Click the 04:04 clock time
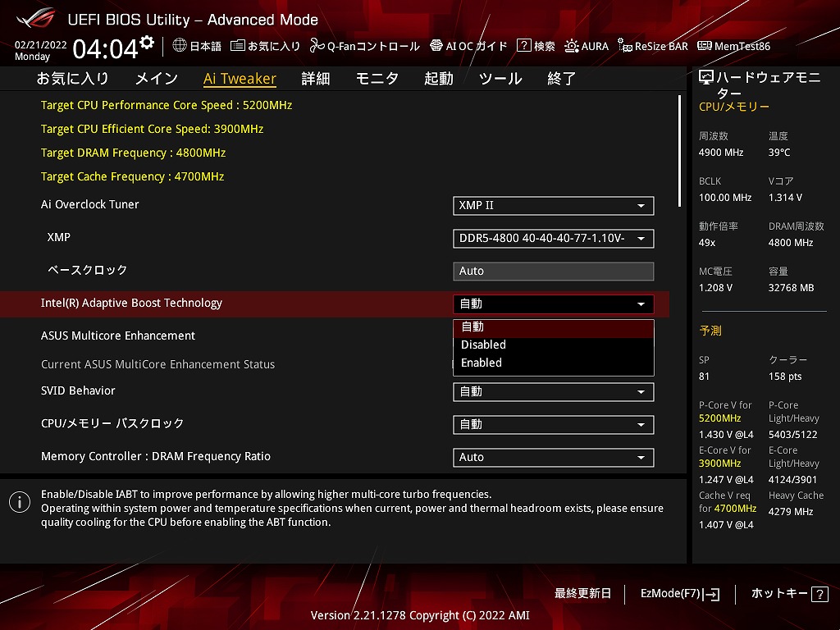The width and height of the screenshot is (840, 630). tap(105, 48)
